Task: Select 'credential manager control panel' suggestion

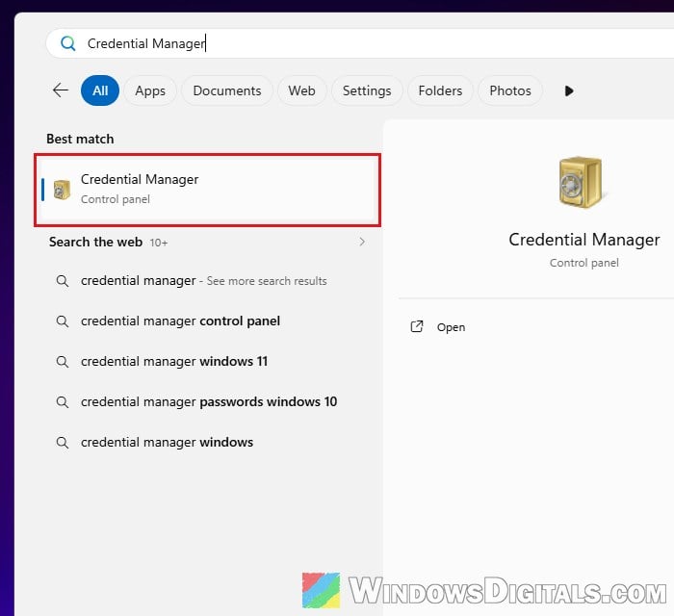Action: (181, 321)
